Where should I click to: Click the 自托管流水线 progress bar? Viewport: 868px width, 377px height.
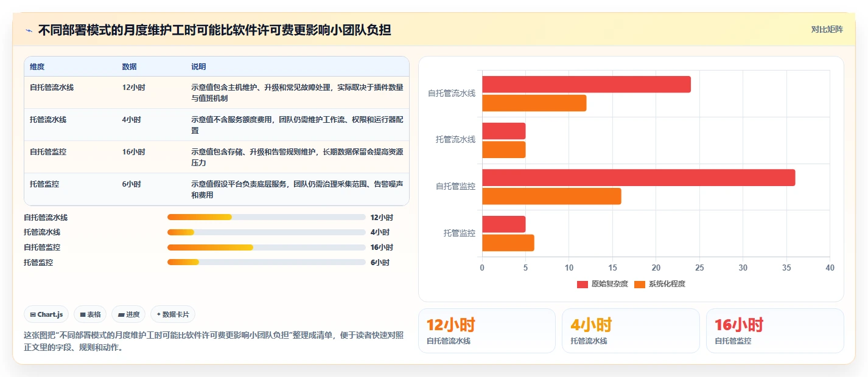pos(267,217)
